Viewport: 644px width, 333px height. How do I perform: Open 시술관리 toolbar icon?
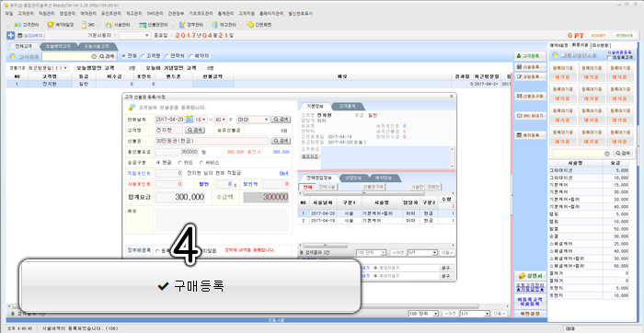tap(117, 25)
